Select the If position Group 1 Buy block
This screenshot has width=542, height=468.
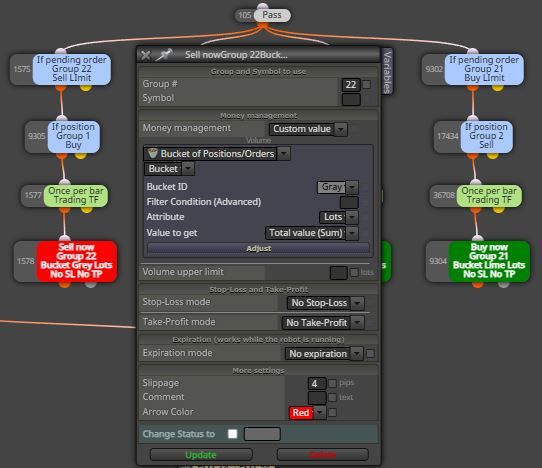point(73,137)
